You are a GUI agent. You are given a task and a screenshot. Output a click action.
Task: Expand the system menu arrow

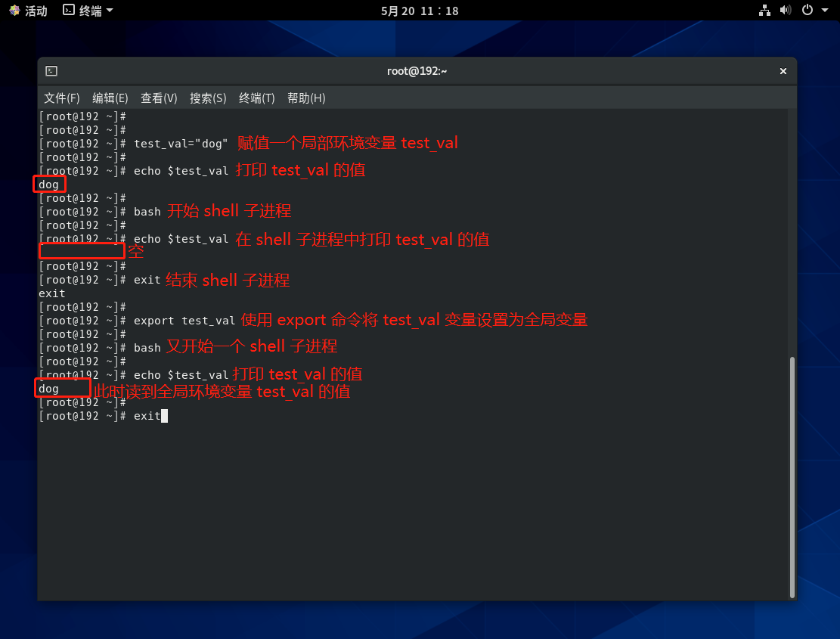[824, 11]
